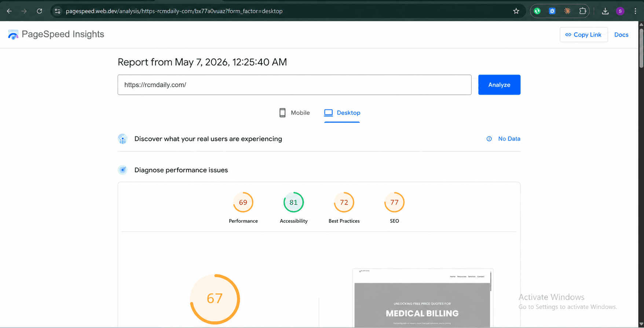Click the PageSpeed Insights title text
This screenshot has height=328, width=644.
coord(63,34)
